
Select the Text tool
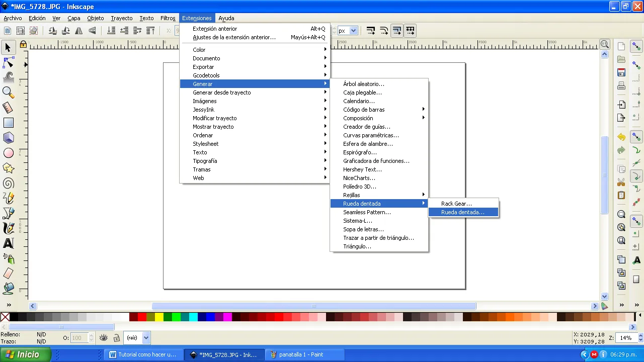[8, 243]
